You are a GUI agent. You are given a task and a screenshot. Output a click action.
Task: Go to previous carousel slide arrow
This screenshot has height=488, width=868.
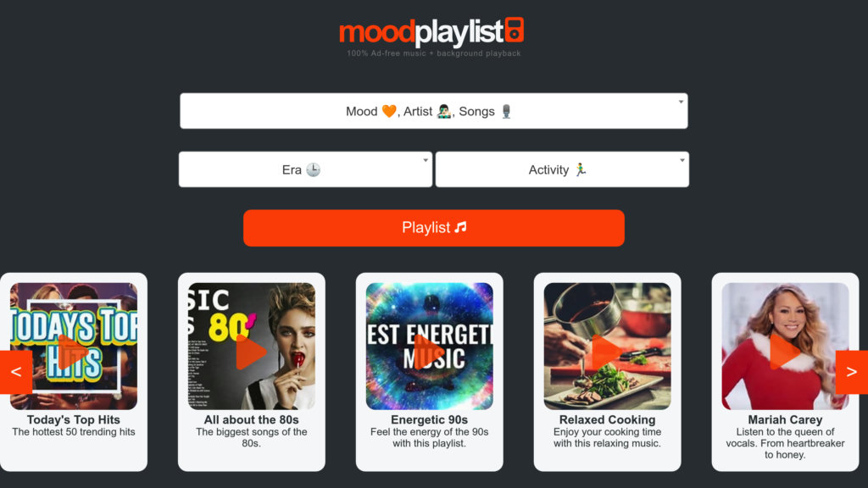click(16, 372)
